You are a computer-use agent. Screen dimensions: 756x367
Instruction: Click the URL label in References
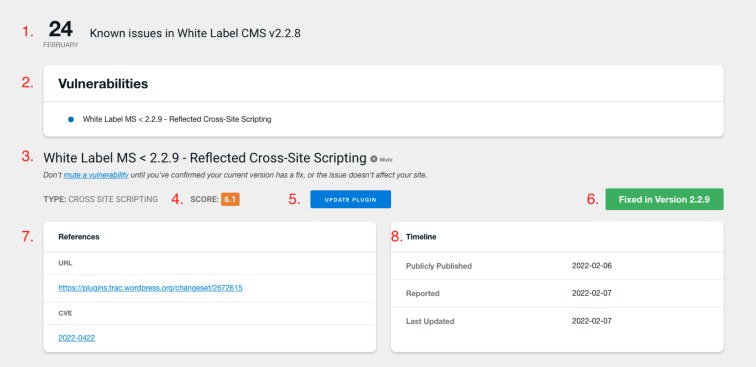(x=65, y=263)
